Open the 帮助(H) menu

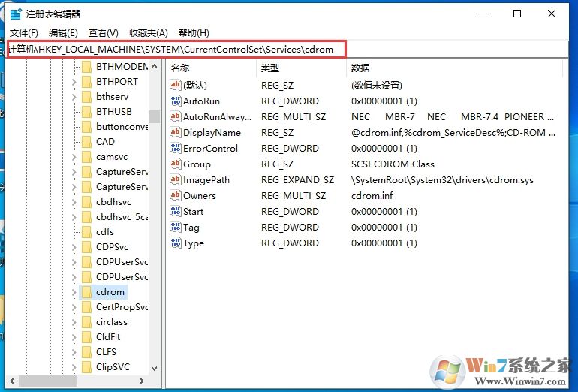(x=194, y=33)
